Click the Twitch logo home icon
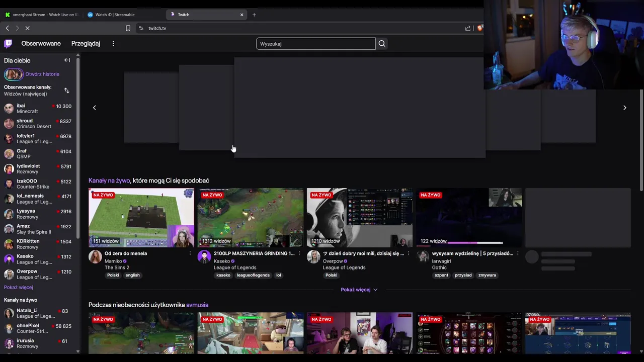Viewport: 644px width, 362px height. click(x=8, y=44)
